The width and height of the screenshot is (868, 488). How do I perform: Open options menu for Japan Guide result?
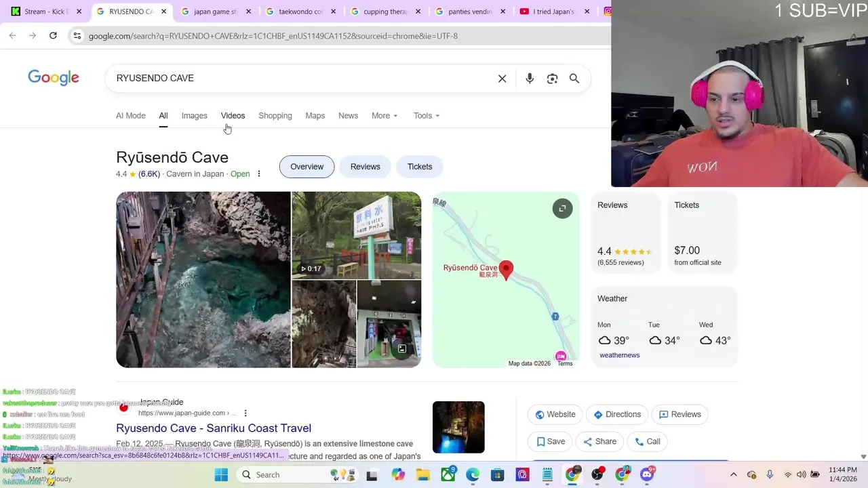(x=245, y=413)
